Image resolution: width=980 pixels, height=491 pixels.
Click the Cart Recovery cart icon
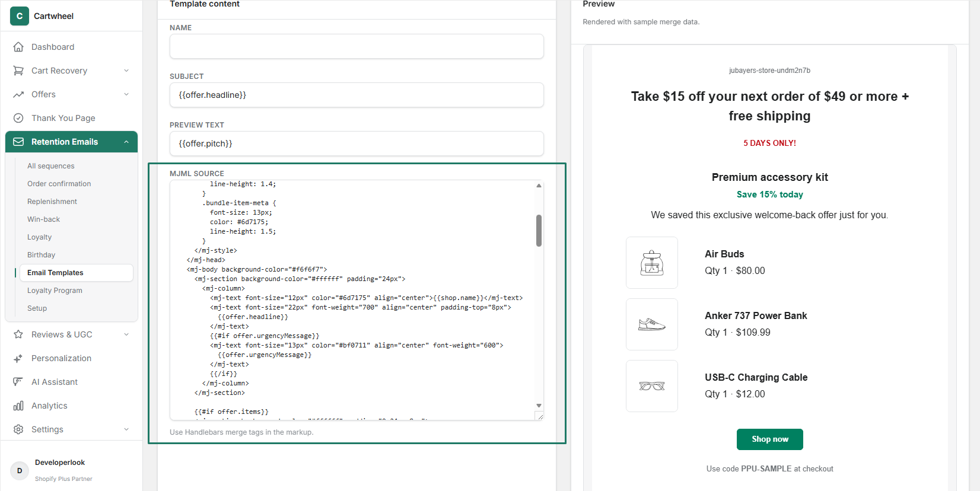tap(18, 71)
